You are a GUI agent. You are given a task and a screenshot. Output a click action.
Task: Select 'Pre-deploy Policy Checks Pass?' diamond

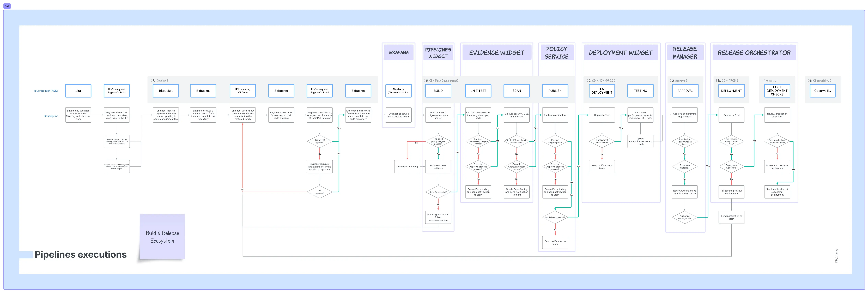click(685, 141)
